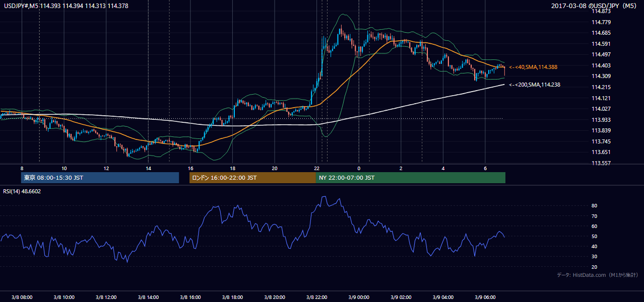Click price axis value 114.685

point(601,33)
